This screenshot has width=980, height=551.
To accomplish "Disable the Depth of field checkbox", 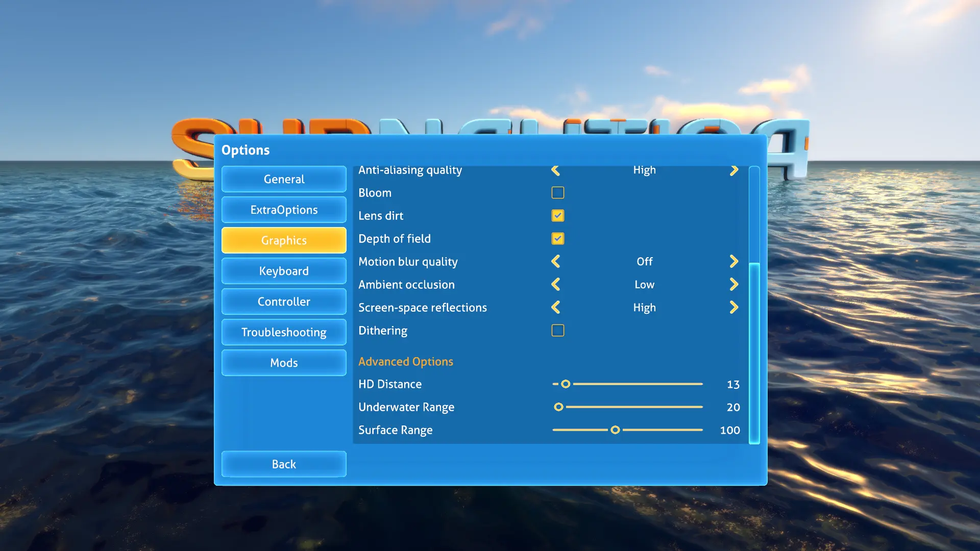I will [557, 238].
